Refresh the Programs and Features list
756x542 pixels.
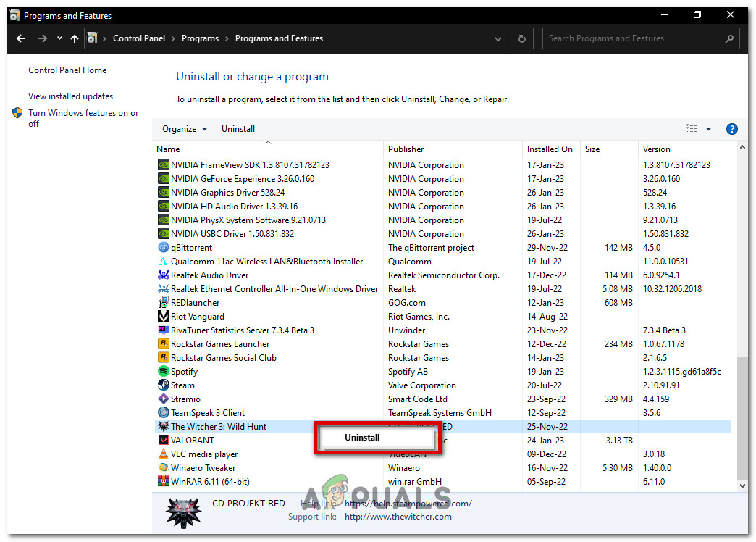point(521,38)
